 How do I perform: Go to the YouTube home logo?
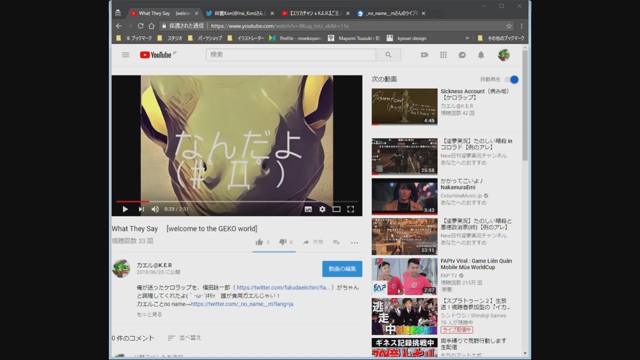click(156, 55)
